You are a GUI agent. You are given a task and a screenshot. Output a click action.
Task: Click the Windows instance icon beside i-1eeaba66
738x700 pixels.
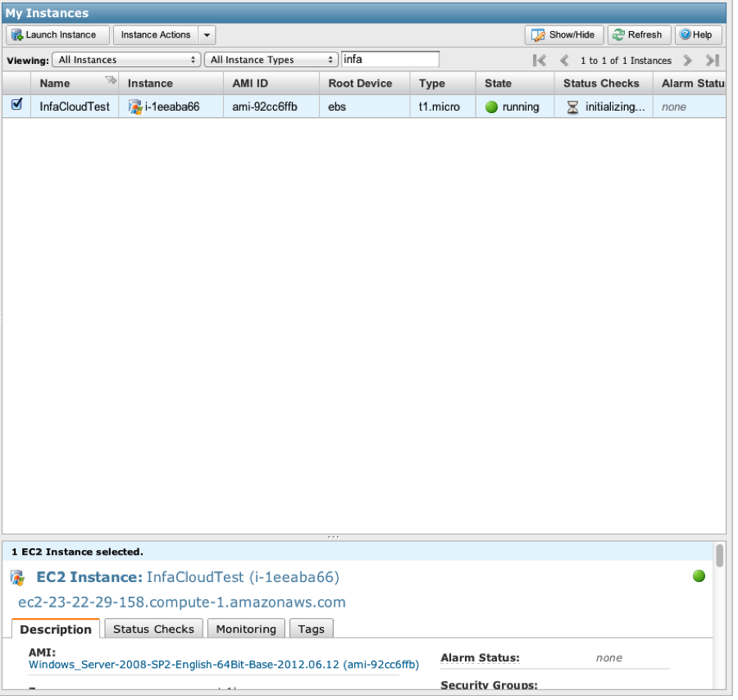135,107
